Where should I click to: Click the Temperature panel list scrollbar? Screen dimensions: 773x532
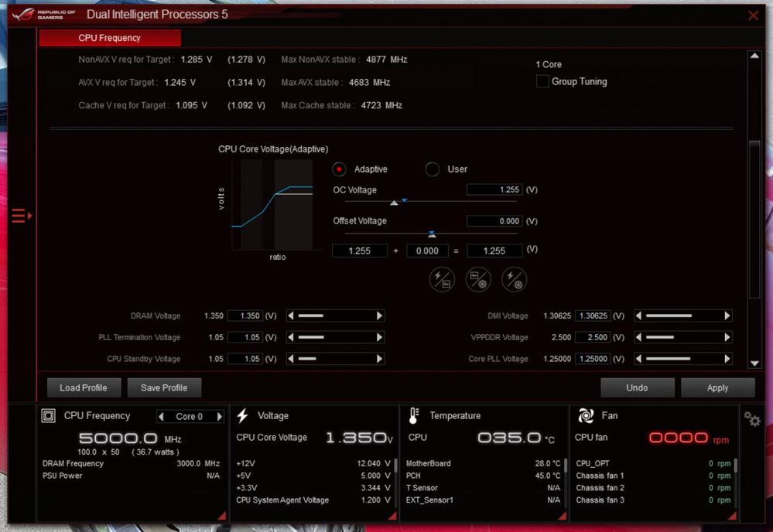coord(566,466)
